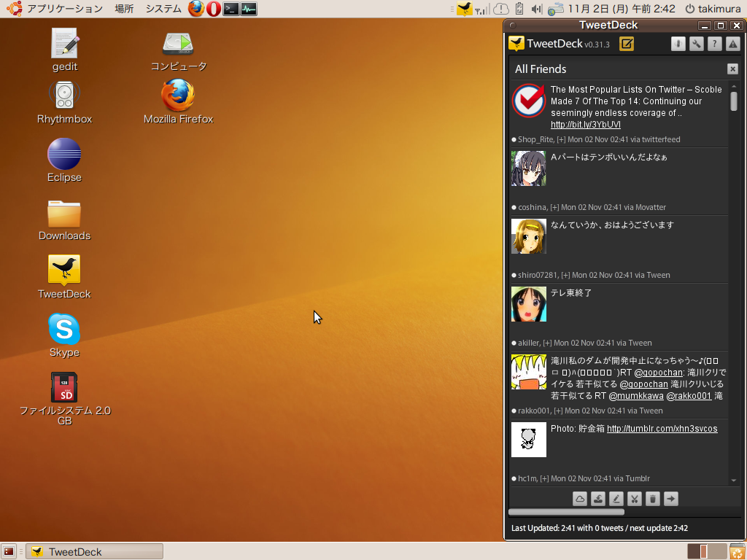The width and height of the screenshot is (747, 560).
Task: Click the cloud alert notification icon
Action: click(x=500, y=9)
